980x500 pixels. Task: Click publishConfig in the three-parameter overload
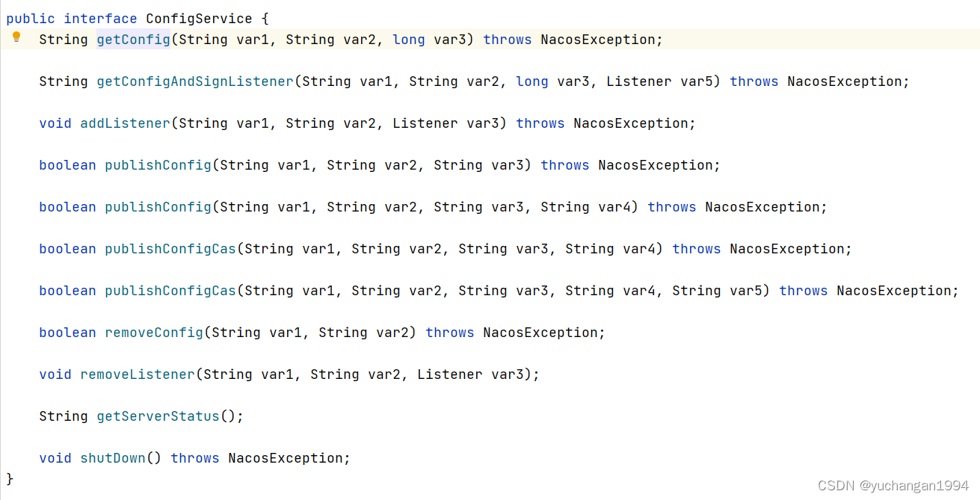pyautogui.click(x=158, y=165)
